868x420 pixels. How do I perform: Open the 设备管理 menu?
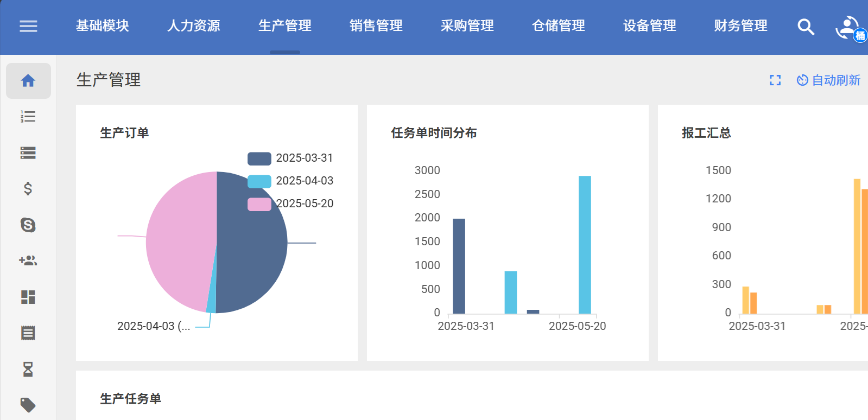coord(650,26)
